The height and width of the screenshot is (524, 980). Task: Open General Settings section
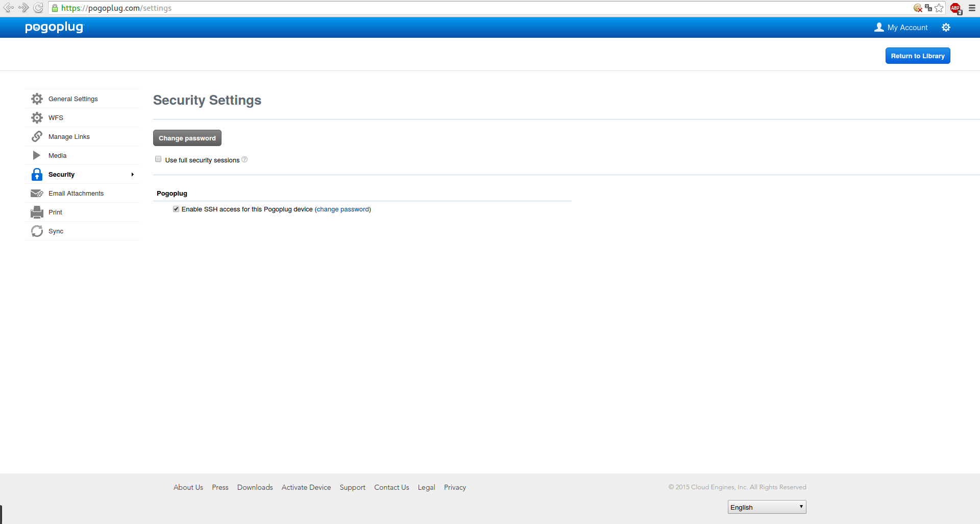(x=82, y=99)
